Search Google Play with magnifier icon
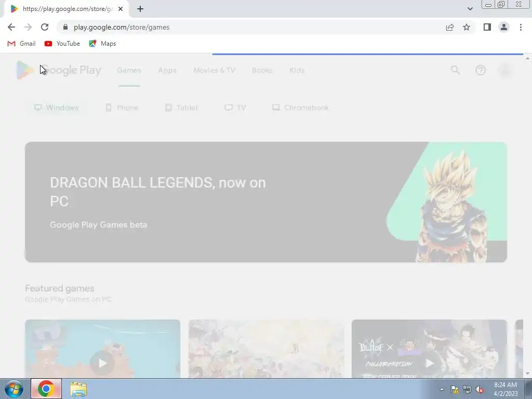Image resolution: width=532 pixels, height=399 pixels. pos(455,70)
